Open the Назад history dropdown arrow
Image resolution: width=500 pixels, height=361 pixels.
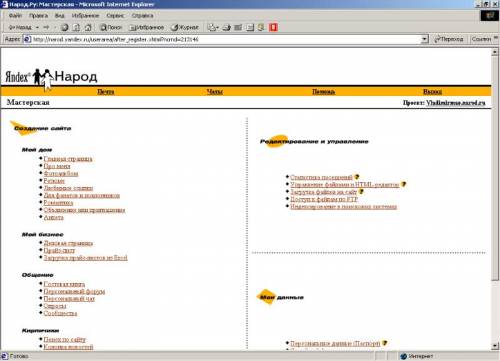click(x=37, y=27)
